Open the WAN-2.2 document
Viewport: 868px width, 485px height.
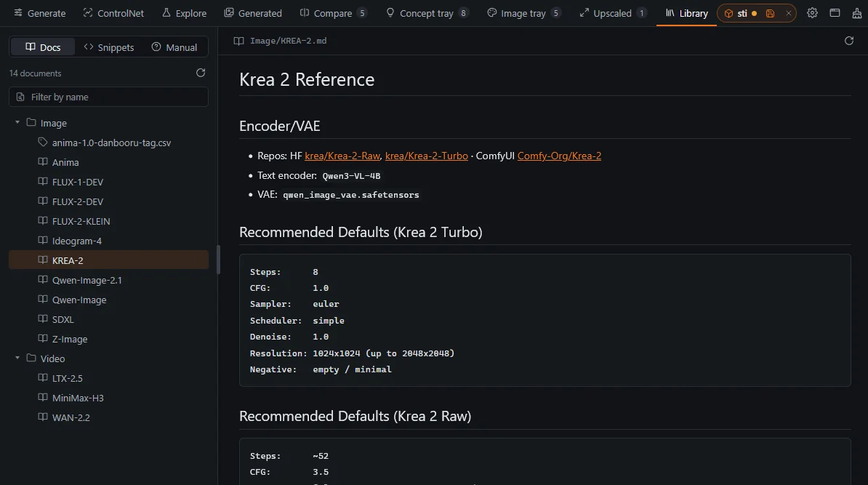click(108, 417)
